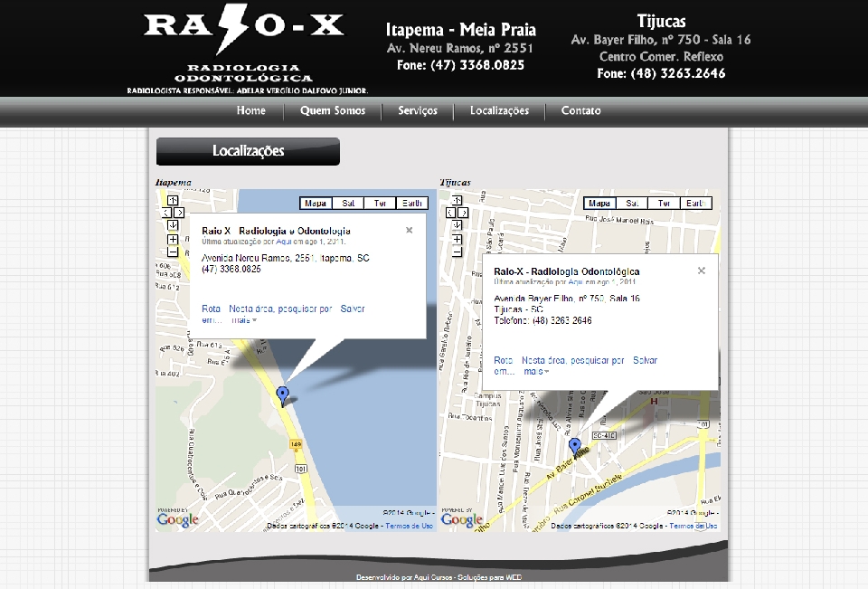Pan the Itapema map upward
The image size is (868, 589).
coord(172,200)
